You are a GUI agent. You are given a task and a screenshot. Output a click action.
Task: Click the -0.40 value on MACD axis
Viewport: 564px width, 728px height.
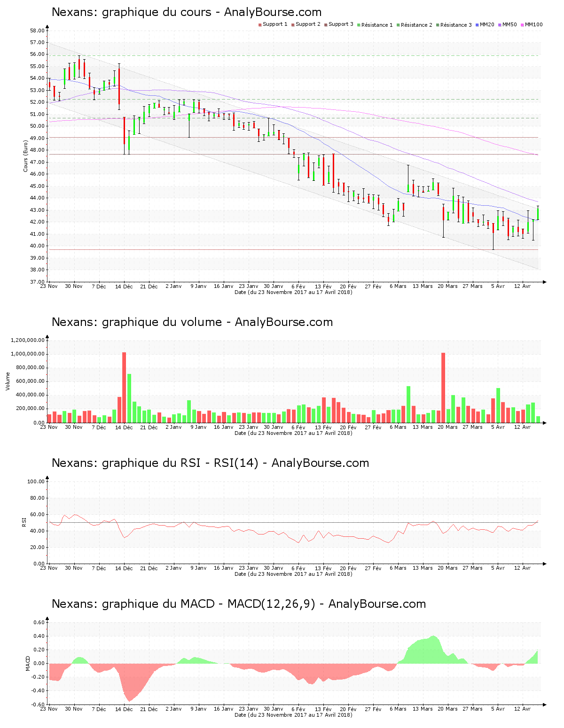[x=39, y=691]
